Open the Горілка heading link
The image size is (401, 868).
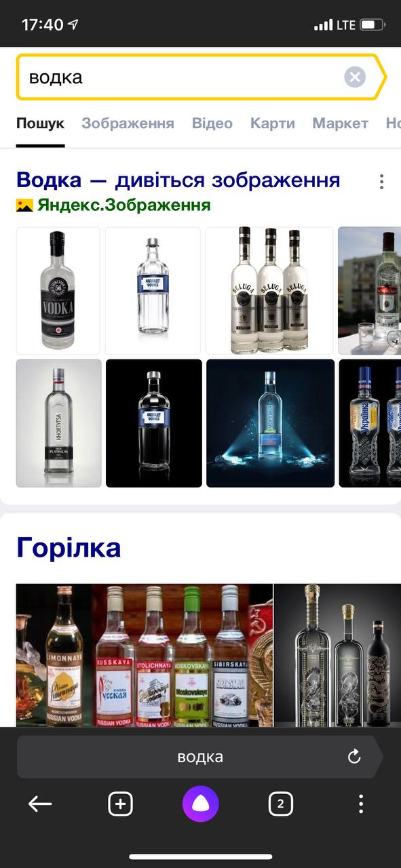click(x=69, y=547)
